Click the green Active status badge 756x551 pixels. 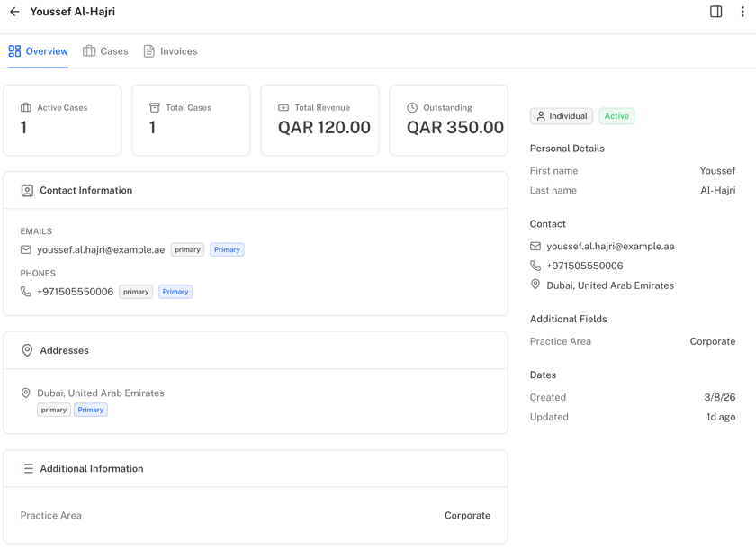click(616, 116)
